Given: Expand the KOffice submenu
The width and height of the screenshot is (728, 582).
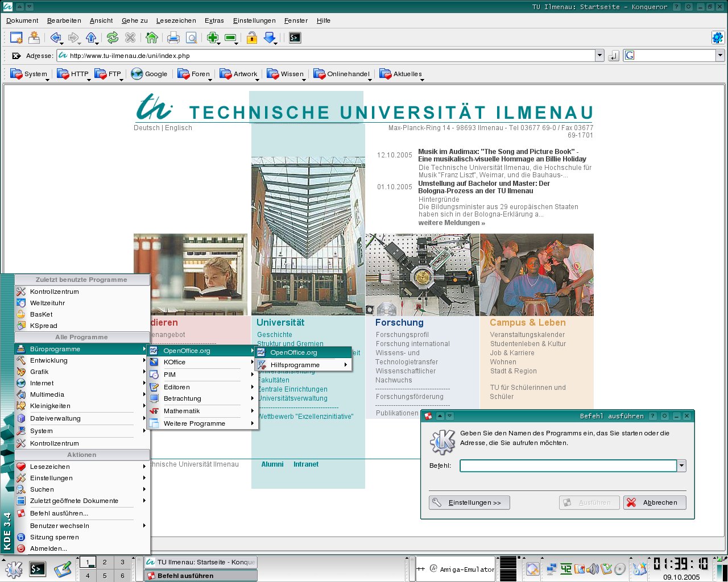Looking at the screenshot, I should click(202, 362).
